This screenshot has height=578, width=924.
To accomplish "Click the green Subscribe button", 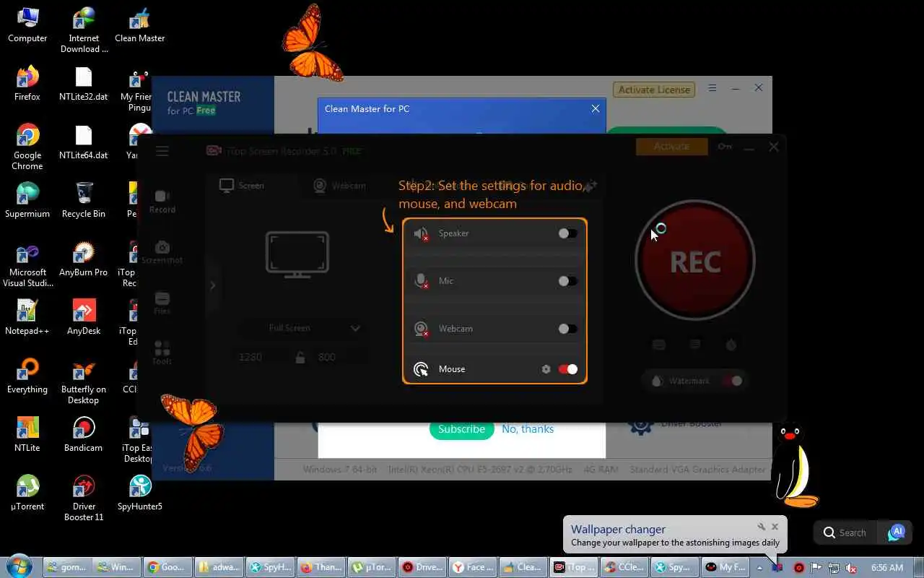I will pos(461,429).
